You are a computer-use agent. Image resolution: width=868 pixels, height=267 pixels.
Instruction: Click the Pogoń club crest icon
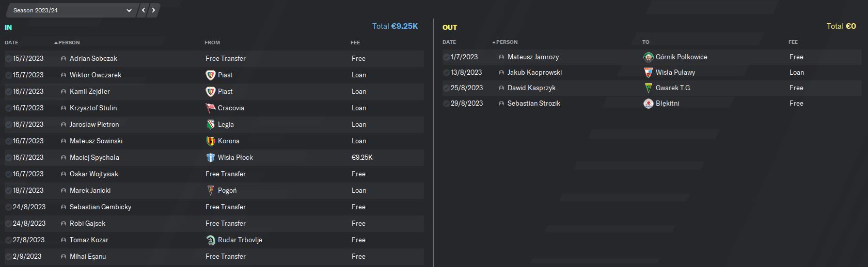(210, 190)
